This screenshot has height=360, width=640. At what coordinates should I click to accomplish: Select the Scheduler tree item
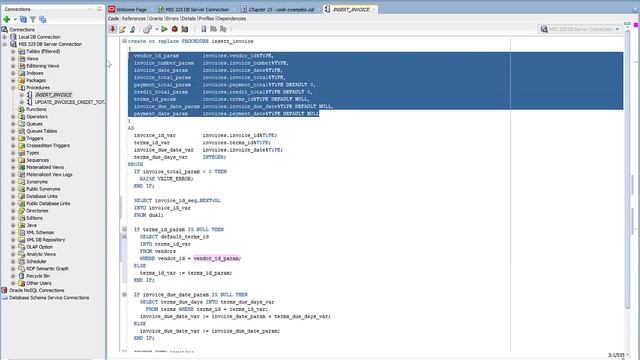[x=36, y=262]
